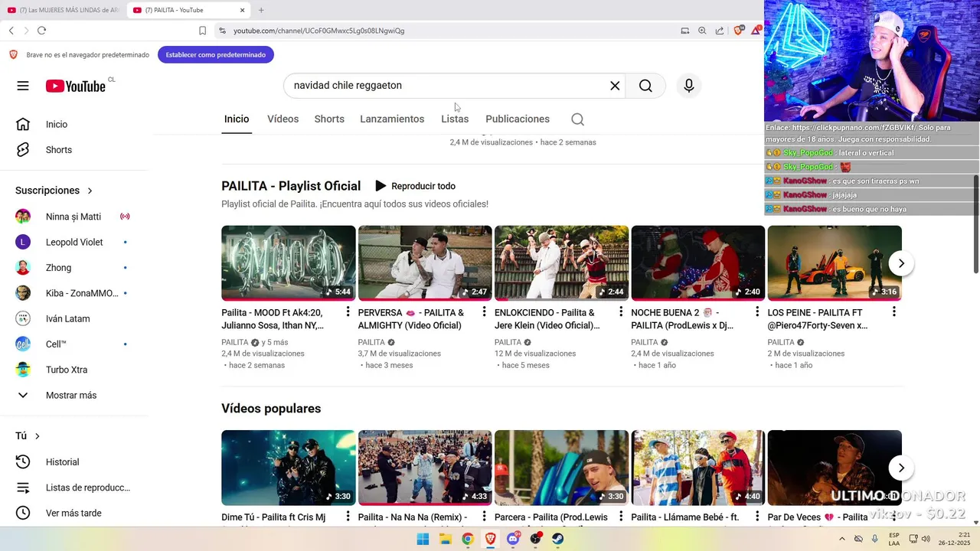Click the magnifier search button
The width and height of the screenshot is (980, 551).
click(x=645, y=86)
